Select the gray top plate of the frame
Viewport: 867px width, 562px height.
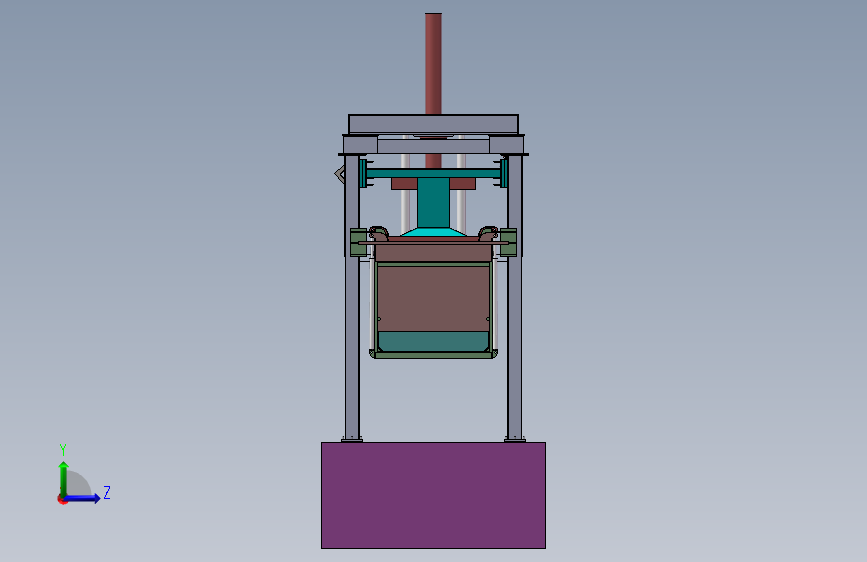(x=434, y=124)
